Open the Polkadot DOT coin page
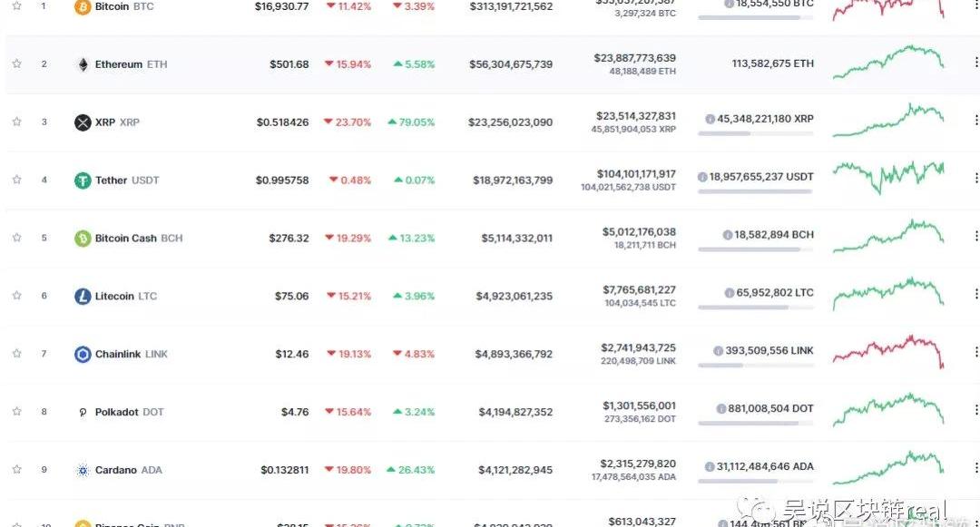The width and height of the screenshot is (980, 527). pos(129,412)
